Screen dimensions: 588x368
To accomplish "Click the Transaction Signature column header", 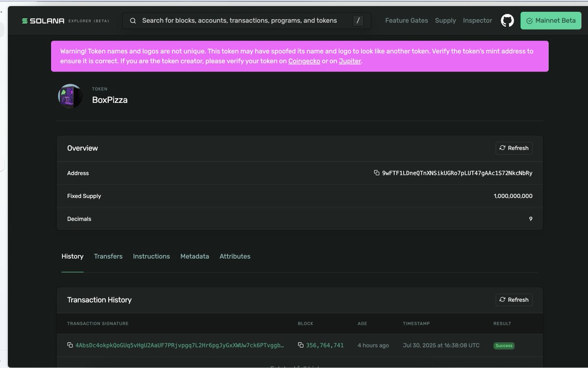I will (x=98, y=323).
